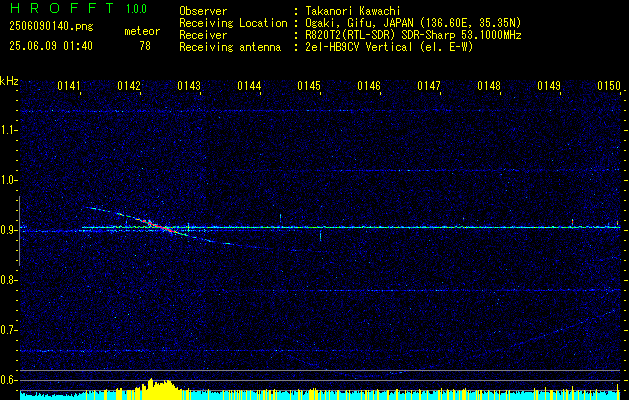Click the 0.9 frequency axis label

coord(7,230)
